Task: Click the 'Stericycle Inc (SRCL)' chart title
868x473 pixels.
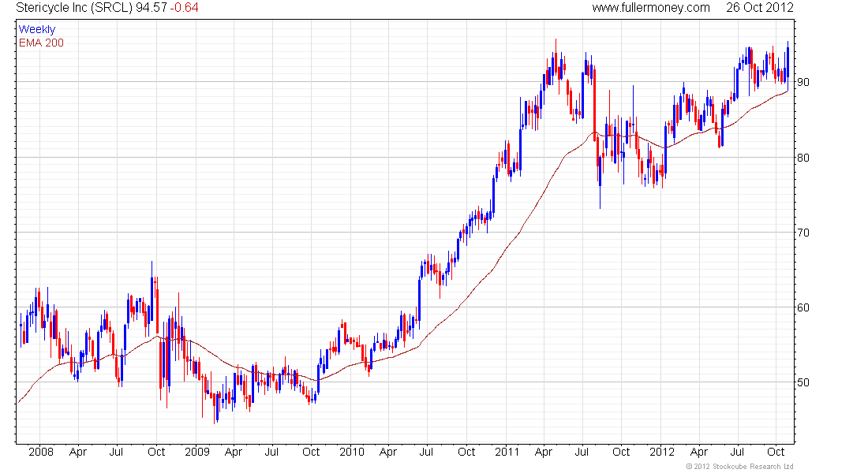Action: 74,8
